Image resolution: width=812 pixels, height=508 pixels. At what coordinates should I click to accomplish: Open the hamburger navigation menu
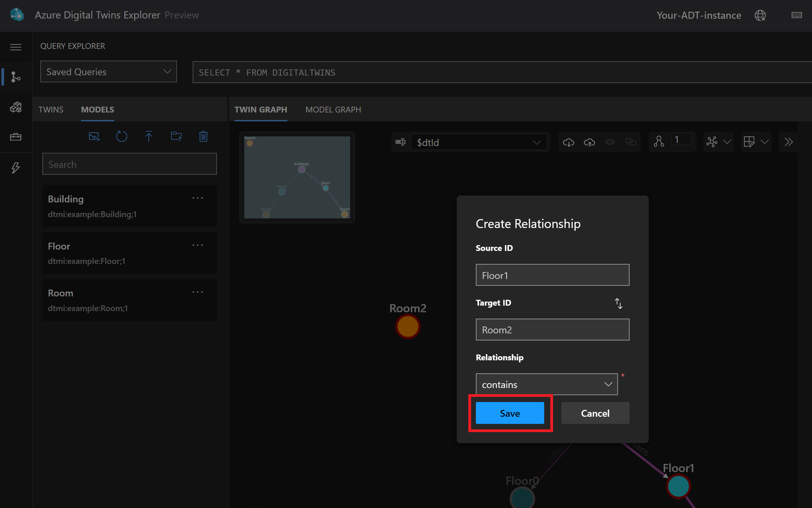[x=16, y=47]
